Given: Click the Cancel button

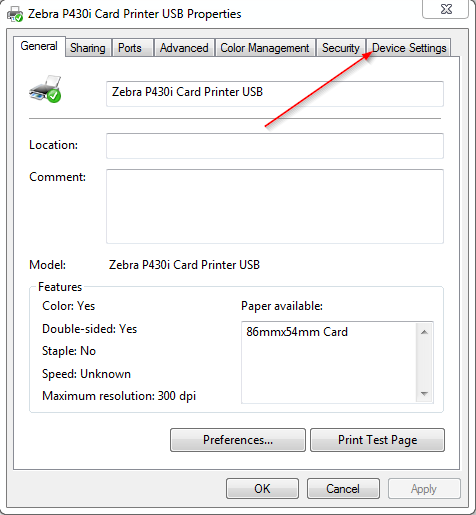Looking at the screenshot, I should (x=343, y=489).
